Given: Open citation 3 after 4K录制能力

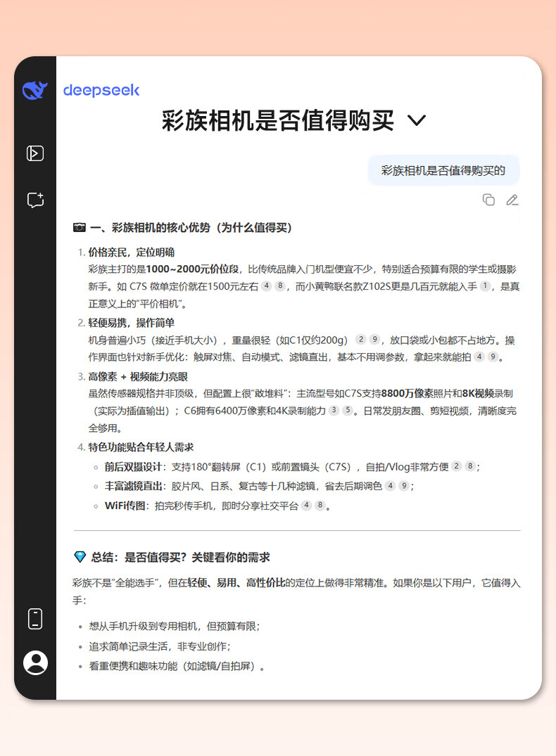Looking at the screenshot, I should [334, 410].
